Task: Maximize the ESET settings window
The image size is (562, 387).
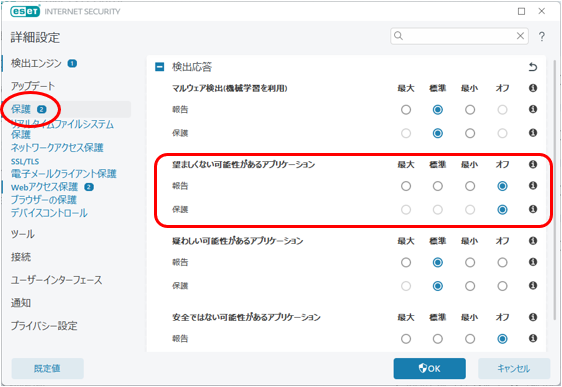Action: tap(521, 11)
